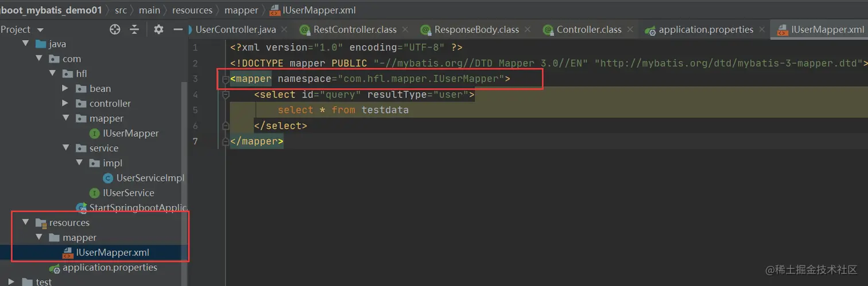868x286 pixels.
Task: Select IUserService in project tree
Action: pyautogui.click(x=129, y=193)
